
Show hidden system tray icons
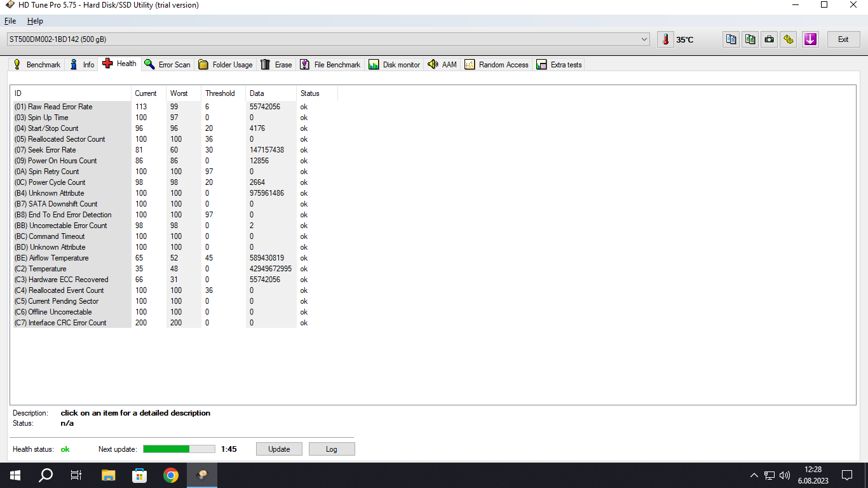[754, 475]
